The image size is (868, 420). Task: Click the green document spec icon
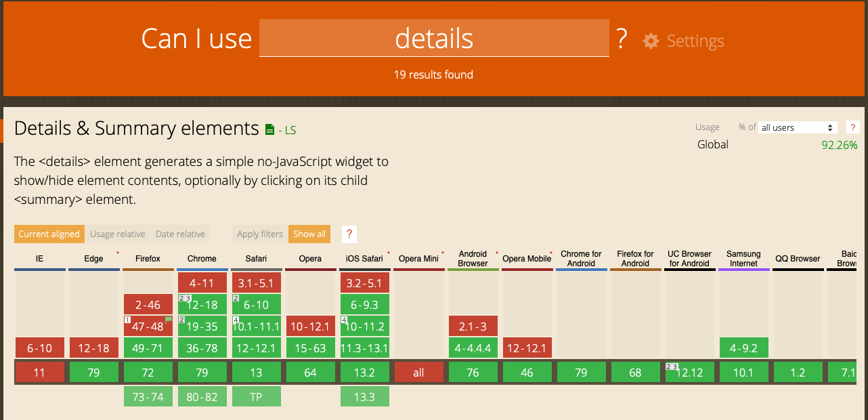tap(269, 129)
